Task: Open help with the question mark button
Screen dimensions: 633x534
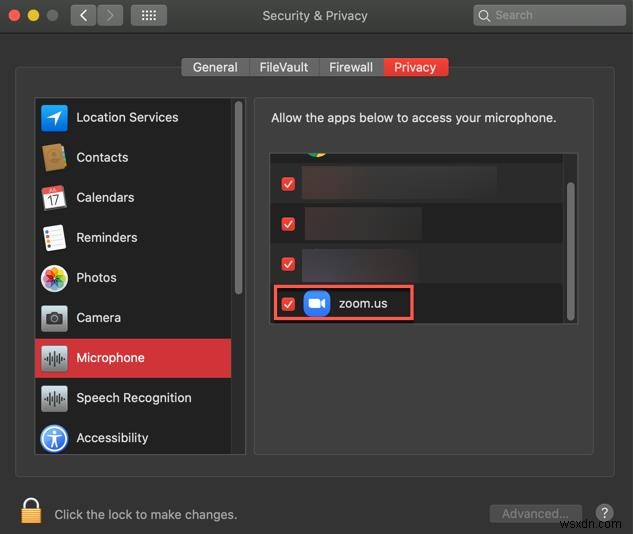Action: [x=604, y=513]
